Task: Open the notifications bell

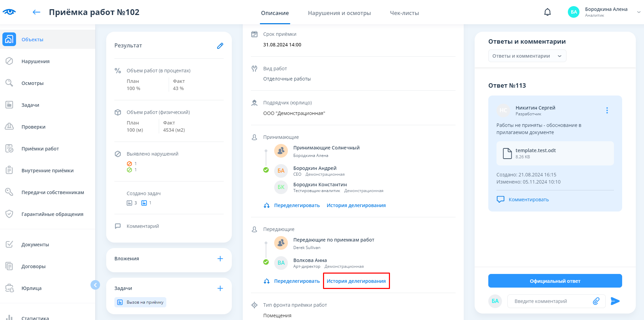Action: tap(547, 12)
